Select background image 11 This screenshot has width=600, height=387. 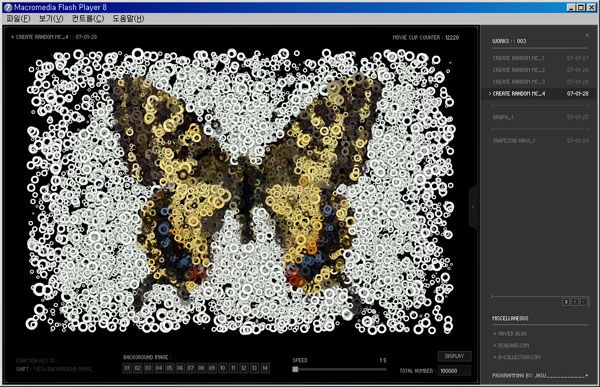[233, 368]
